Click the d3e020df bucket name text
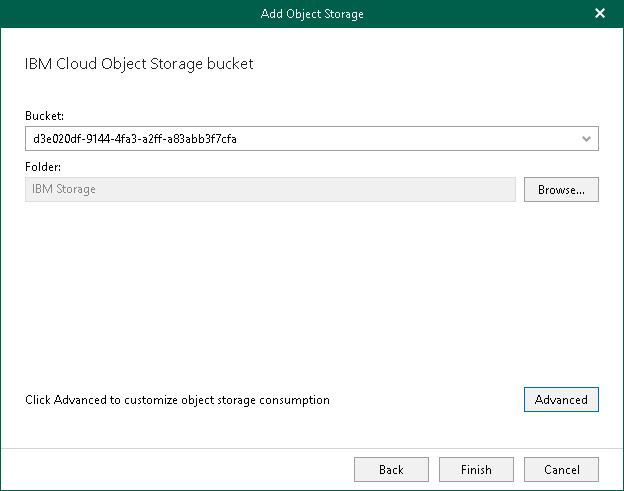Image resolution: width=624 pixels, height=491 pixels. 135,139
